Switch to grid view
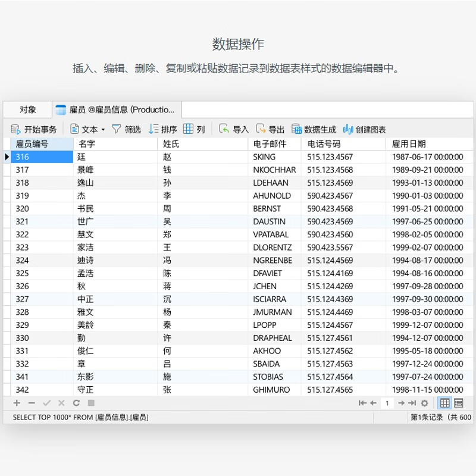Screen dimensions: 476x476 click(x=444, y=403)
